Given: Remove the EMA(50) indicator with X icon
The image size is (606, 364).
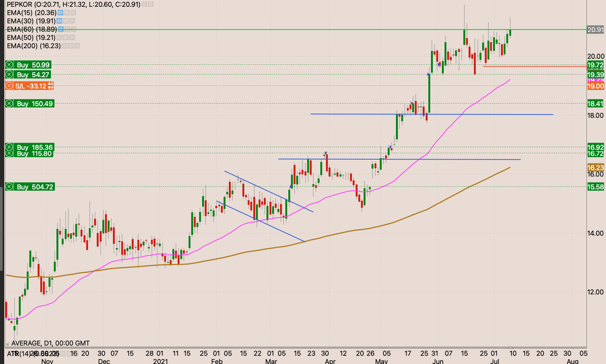Looking at the screenshot, I should [x=72, y=38].
